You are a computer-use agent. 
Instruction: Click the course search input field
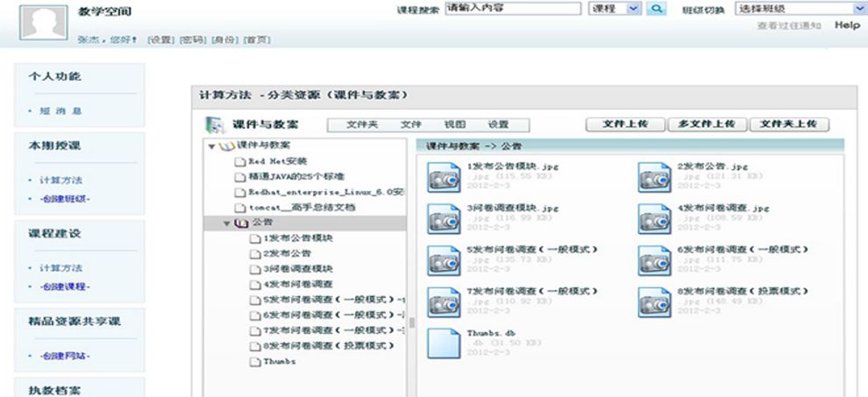(513, 9)
